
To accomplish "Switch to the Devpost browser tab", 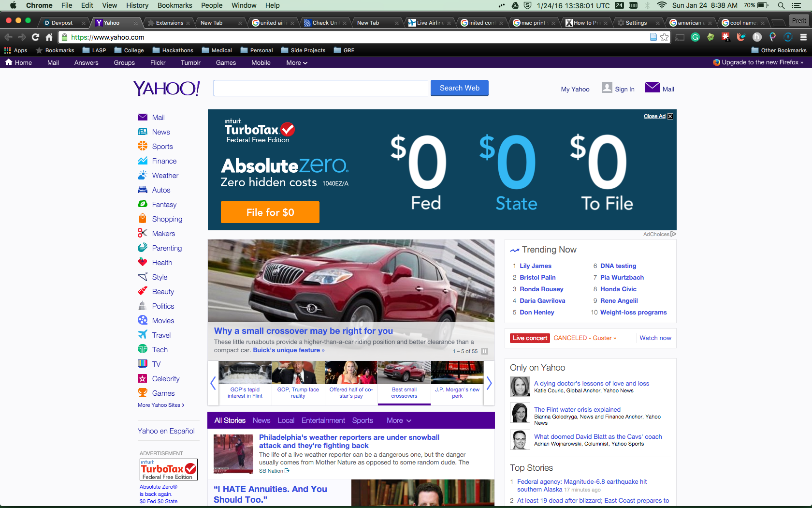I will point(62,23).
